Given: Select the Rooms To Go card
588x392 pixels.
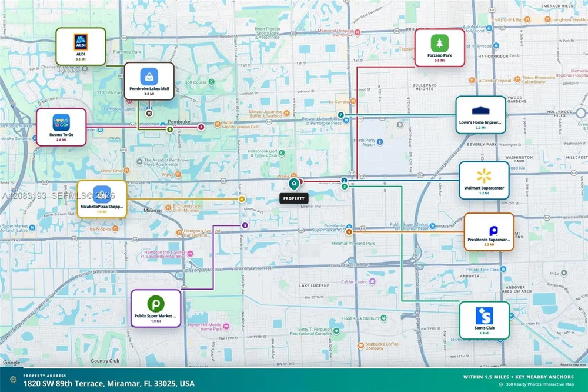Looking at the screenshot, I should [x=61, y=127].
